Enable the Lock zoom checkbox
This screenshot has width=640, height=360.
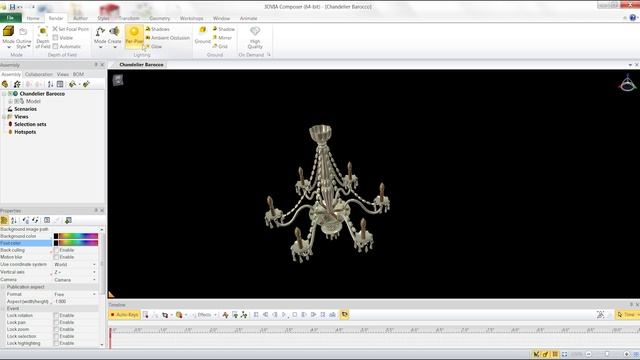pyautogui.click(x=56, y=329)
